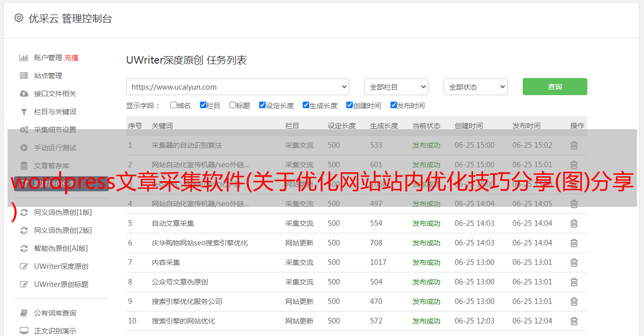Viewport: 644px width, 336px height.
Task: Click the 关键词 column header
Action: pos(162,126)
